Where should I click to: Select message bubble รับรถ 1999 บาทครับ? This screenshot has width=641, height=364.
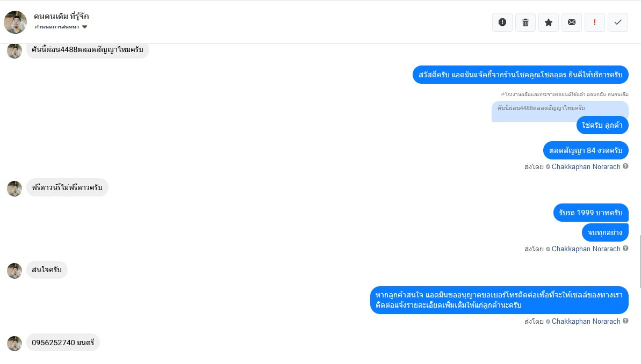590,213
